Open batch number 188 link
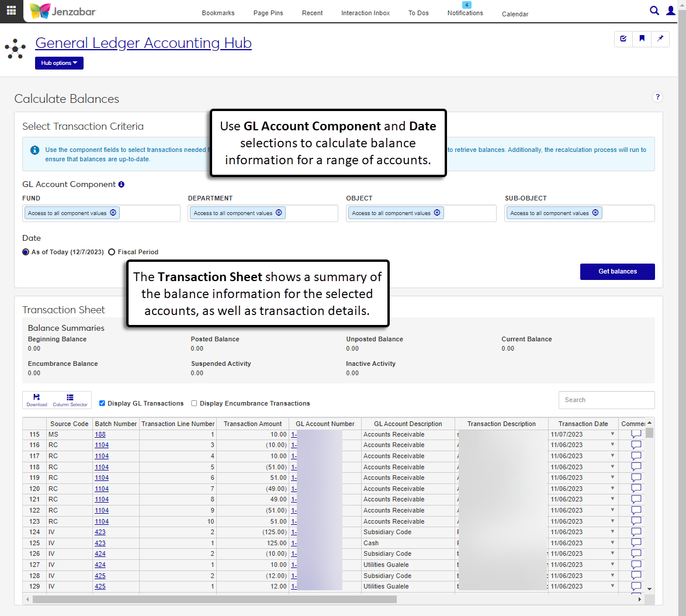This screenshot has width=686, height=616. tap(100, 434)
